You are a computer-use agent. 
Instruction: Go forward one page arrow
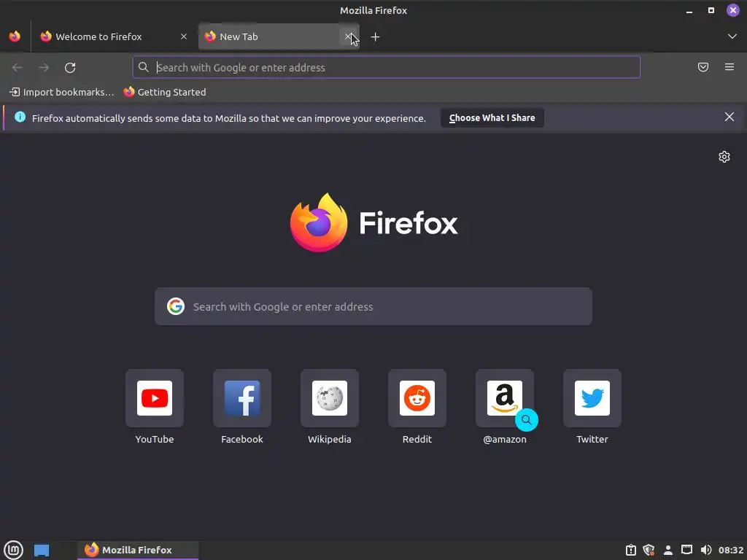pyautogui.click(x=44, y=68)
